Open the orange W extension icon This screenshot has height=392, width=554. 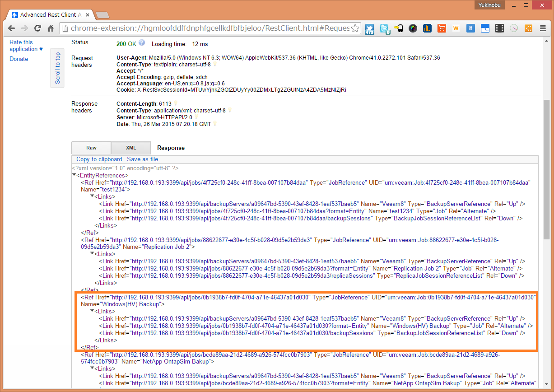[456, 28]
